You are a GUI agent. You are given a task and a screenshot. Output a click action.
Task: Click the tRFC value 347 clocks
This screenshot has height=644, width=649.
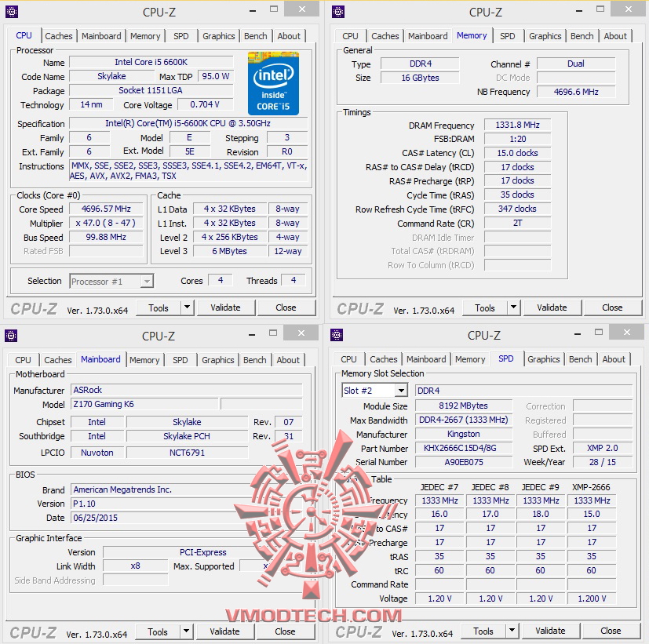coord(518,209)
